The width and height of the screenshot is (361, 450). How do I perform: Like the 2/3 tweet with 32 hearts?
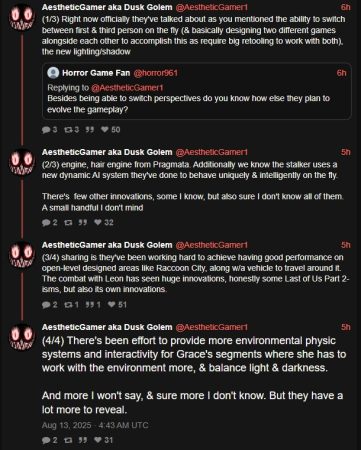pyautogui.click(x=98, y=222)
